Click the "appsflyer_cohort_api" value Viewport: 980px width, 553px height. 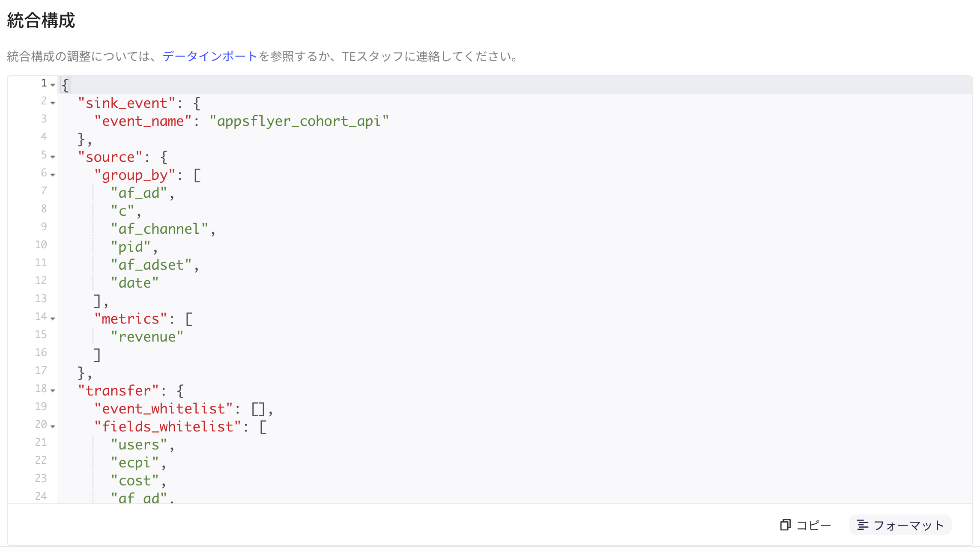tap(299, 121)
